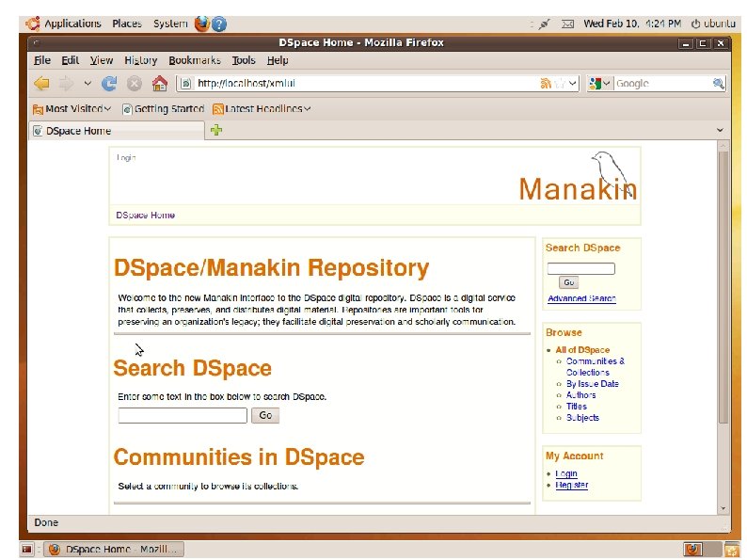The height and width of the screenshot is (560, 747).
Task: Click the vertical scrollbar thumb
Action: (723, 287)
